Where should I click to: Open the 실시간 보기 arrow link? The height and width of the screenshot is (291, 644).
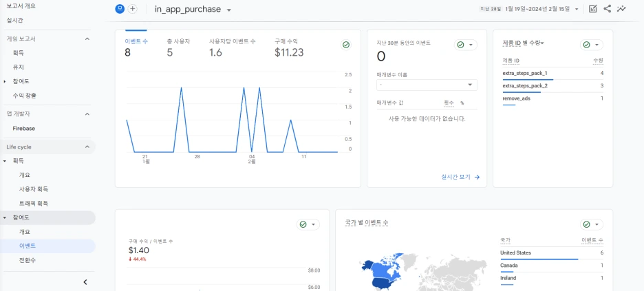(460, 177)
